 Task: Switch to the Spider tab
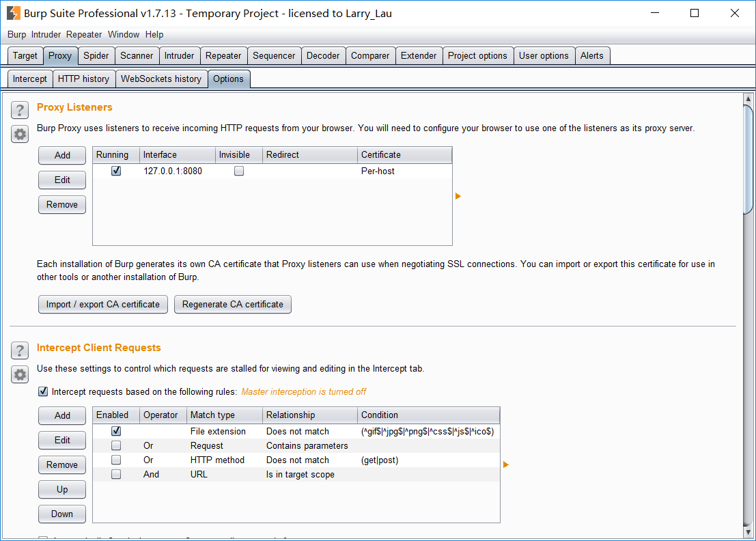(x=96, y=56)
